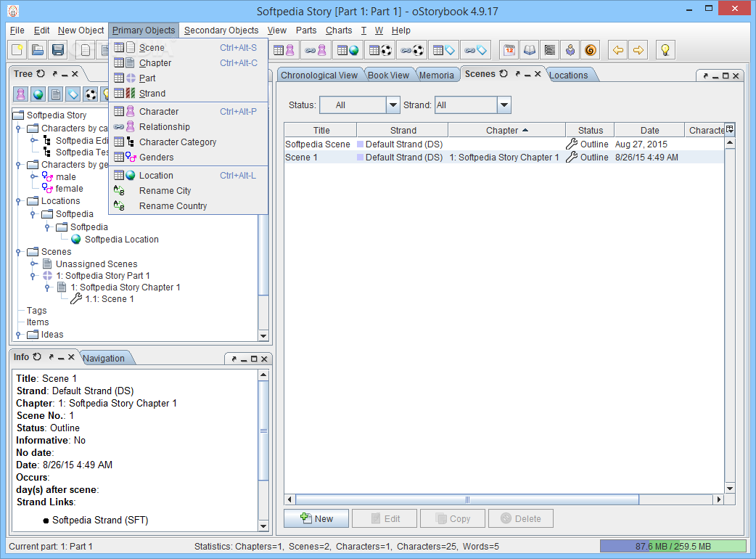Toggle scenes document filter in Tree panel
This screenshot has width=756, height=559.
pyautogui.click(x=56, y=94)
